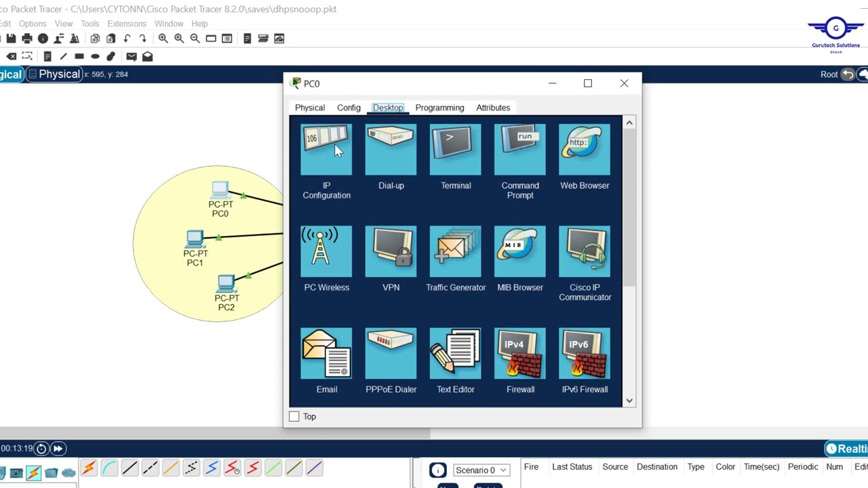Open the PPPoE Dialer app
The image size is (868, 488).
click(x=391, y=353)
